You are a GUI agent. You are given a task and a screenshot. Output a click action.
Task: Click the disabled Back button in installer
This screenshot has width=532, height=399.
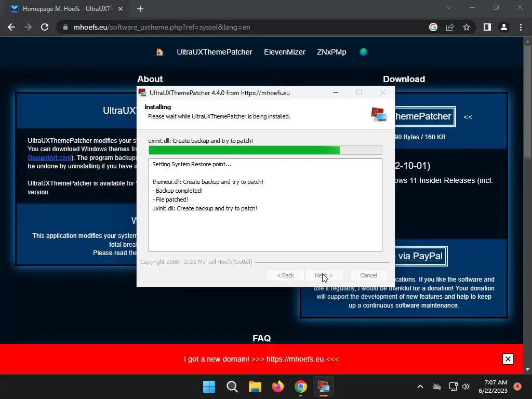tap(285, 275)
